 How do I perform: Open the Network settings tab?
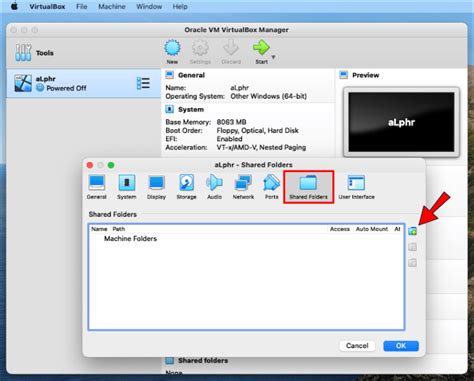(x=243, y=187)
